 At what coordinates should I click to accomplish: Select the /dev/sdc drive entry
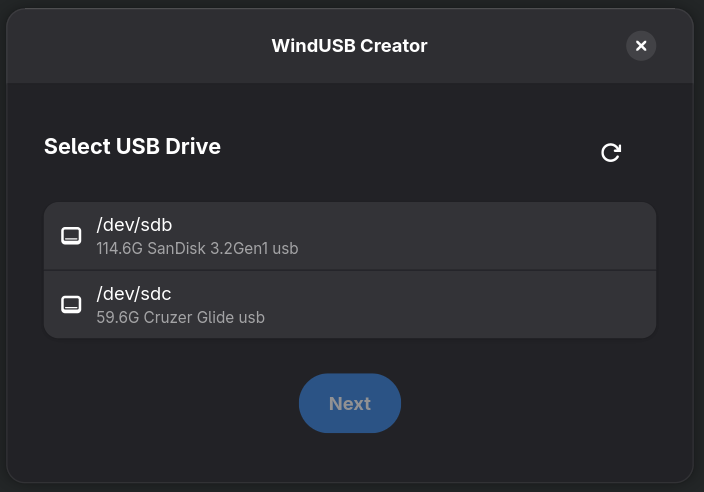tap(350, 304)
